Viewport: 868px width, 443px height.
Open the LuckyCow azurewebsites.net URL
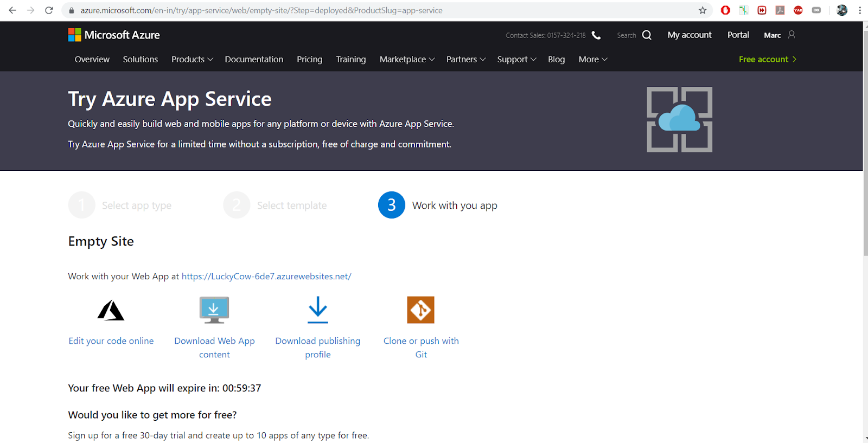click(266, 276)
